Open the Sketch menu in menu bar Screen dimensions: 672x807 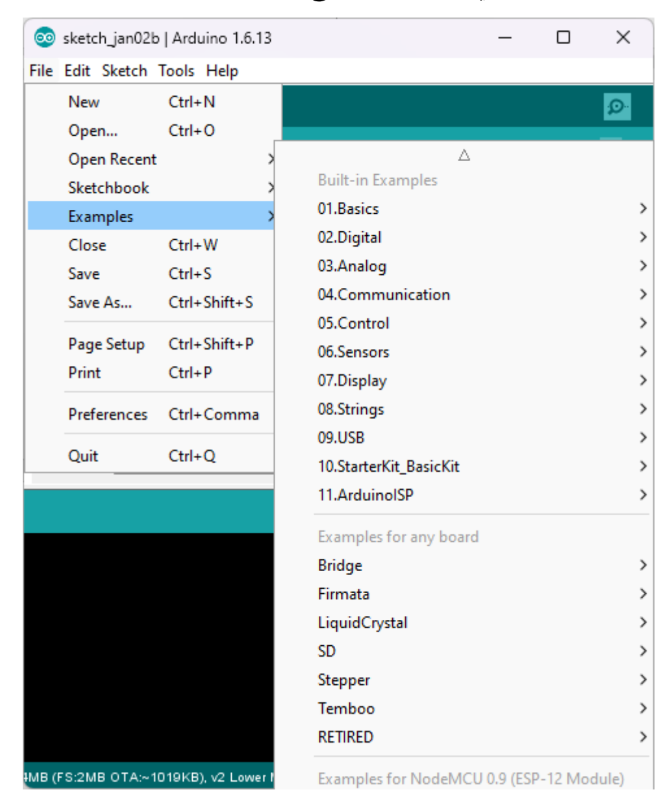point(124,71)
